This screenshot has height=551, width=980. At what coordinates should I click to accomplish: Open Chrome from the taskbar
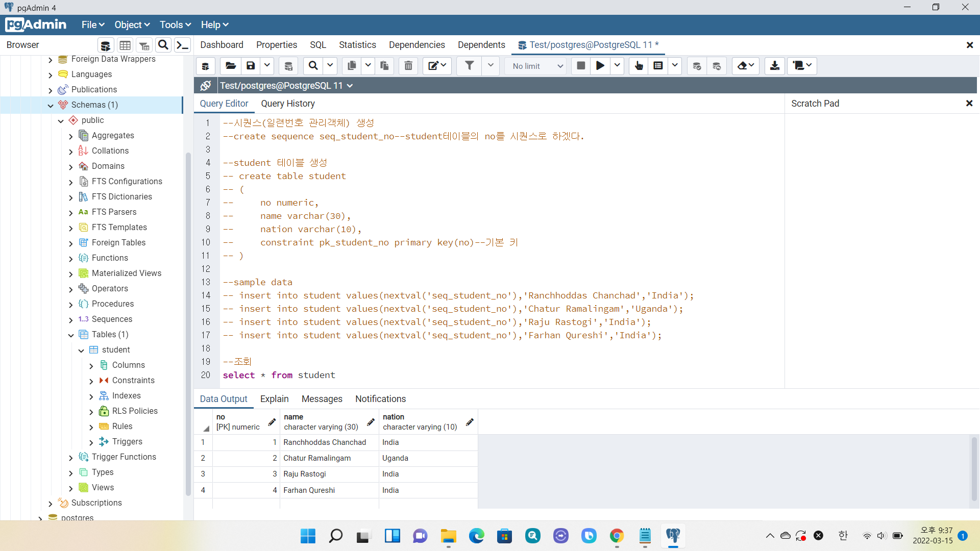click(x=617, y=536)
